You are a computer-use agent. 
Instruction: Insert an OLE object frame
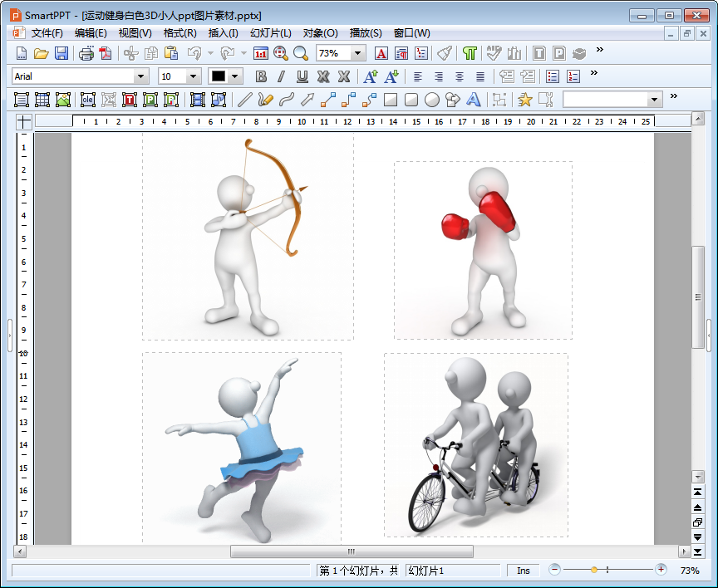(87, 100)
